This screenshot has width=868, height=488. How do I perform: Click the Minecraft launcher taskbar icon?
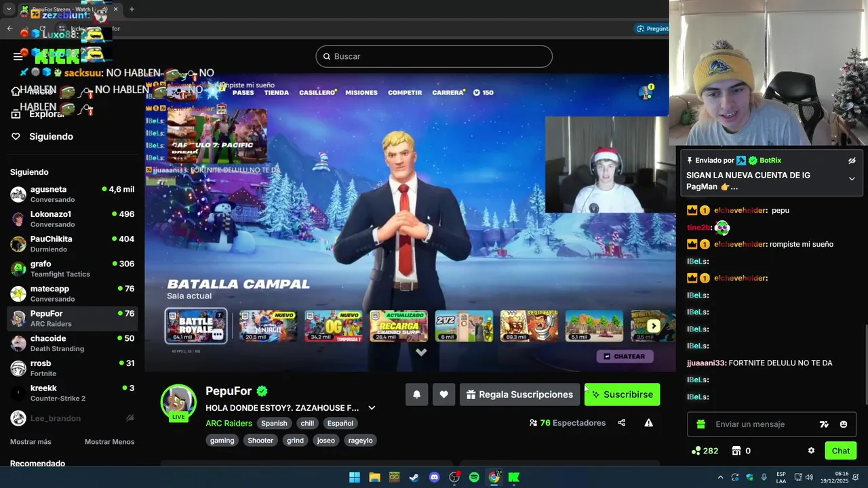394,477
